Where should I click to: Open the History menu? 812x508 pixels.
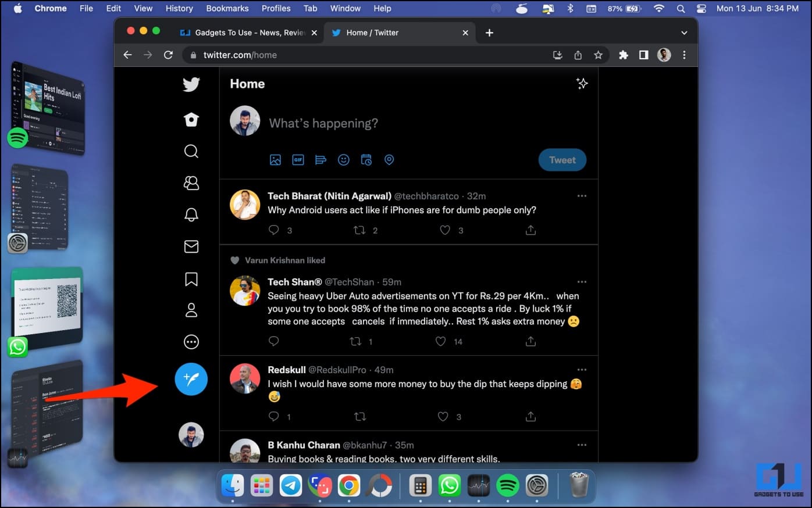179,8
